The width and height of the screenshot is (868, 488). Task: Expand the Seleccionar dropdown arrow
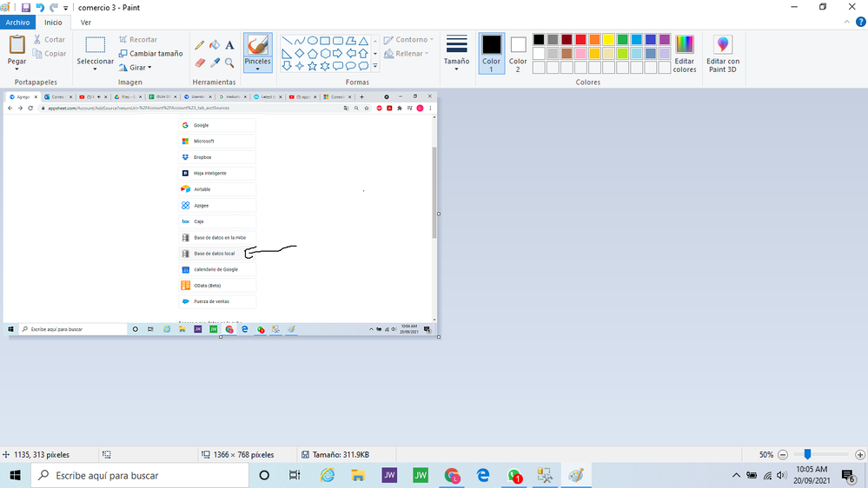click(96, 69)
